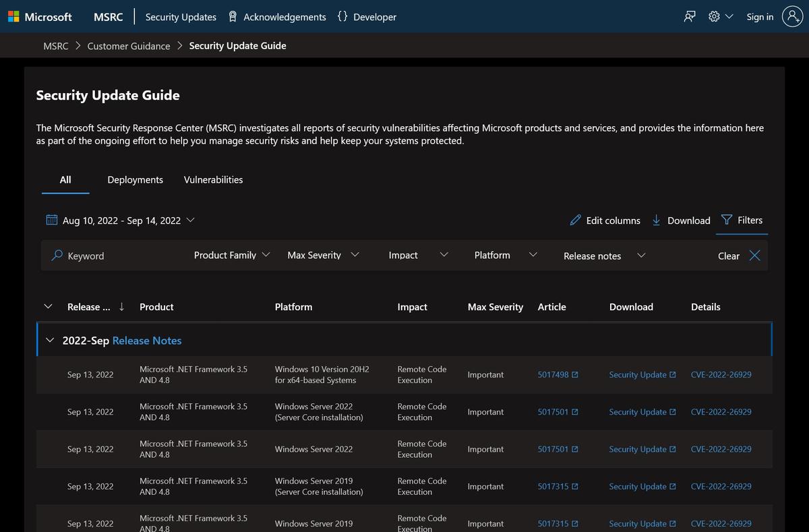Viewport: 809px width, 532px height.
Task: Click the Max Severity column header
Action: point(496,307)
